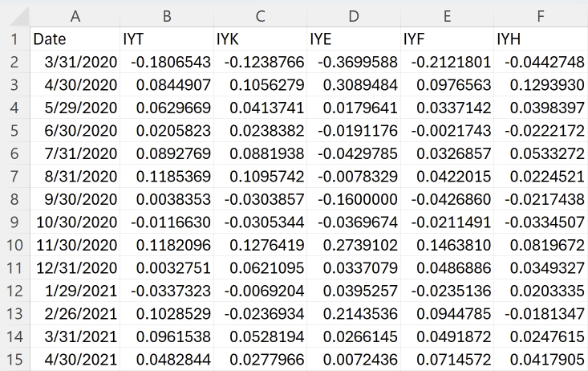
Task: Click cell containing -0.0078329
Action: click(x=353, y=176)
